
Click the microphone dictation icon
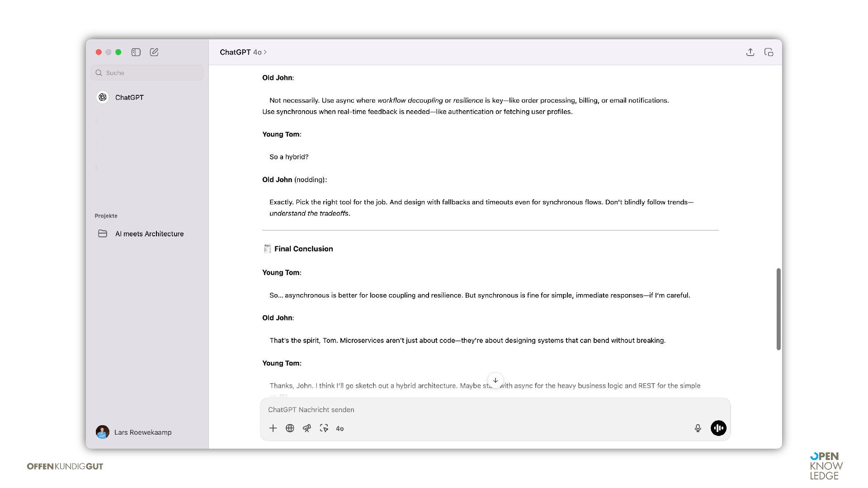698,428
